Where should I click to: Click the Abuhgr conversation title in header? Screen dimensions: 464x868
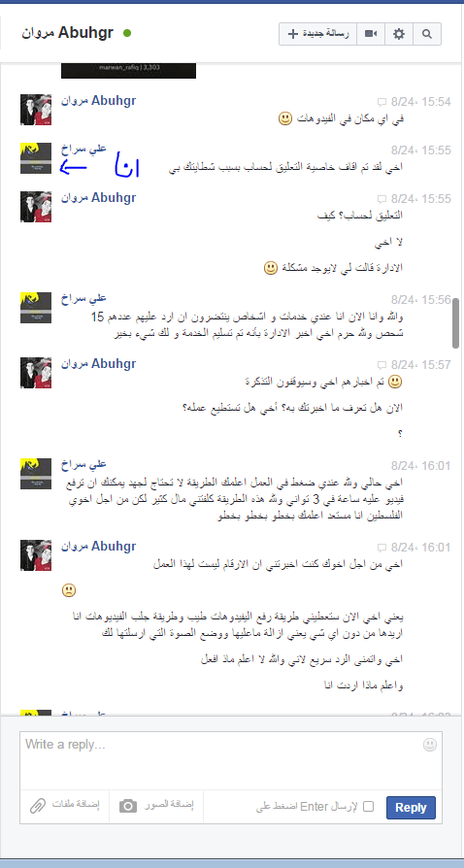tap(68, 33)
